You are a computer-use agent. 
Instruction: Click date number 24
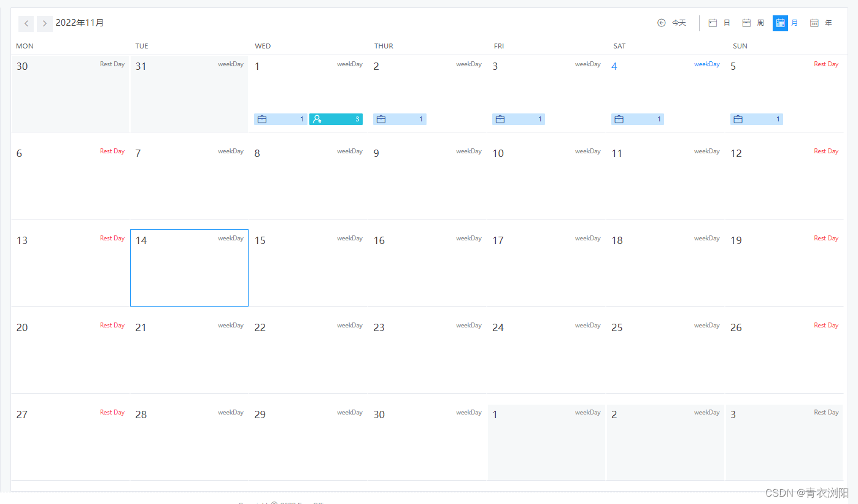(498, 327)
